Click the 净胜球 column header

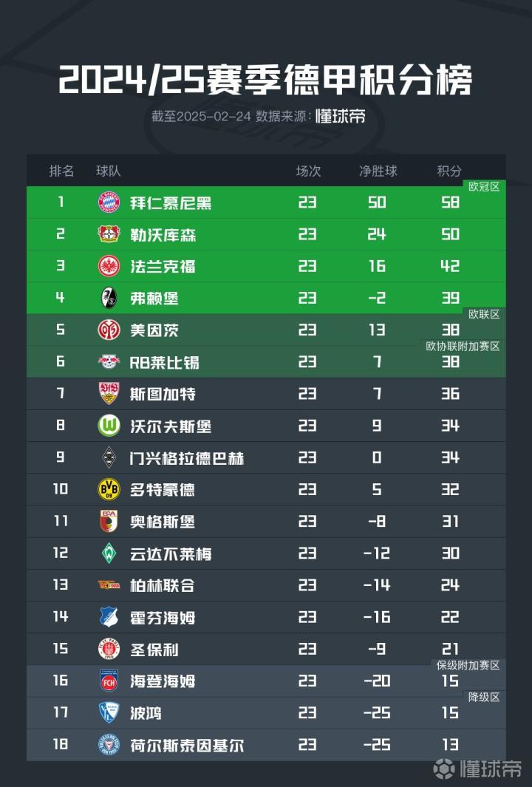[x=378, y=171]
